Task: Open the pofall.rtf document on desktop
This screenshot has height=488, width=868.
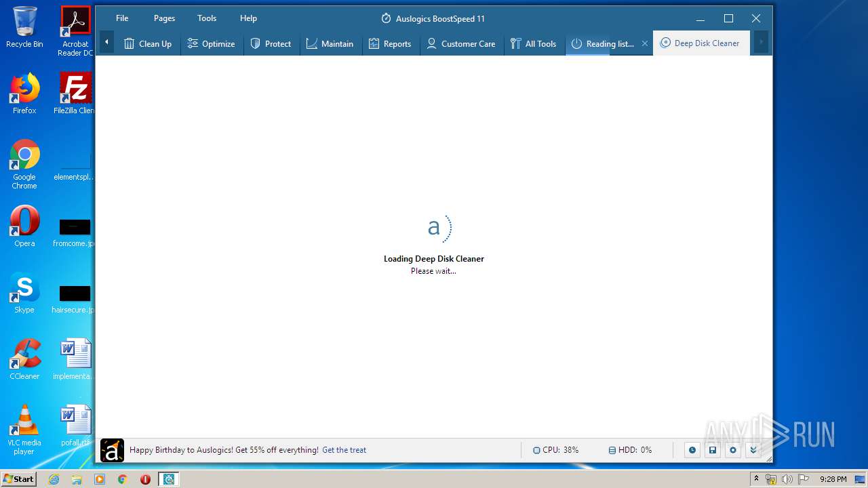Action: click(x=75, y=426)
